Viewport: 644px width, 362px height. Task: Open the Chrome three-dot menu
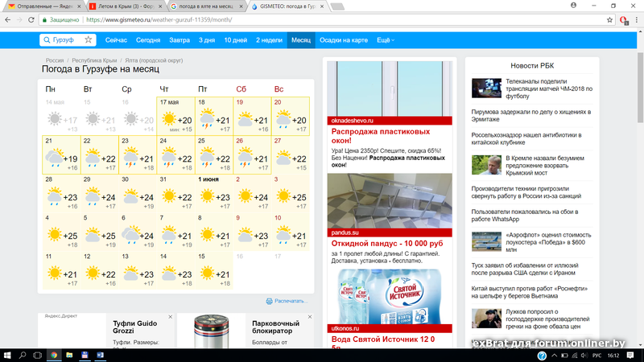pyautogui.click(x=636, y=20)
